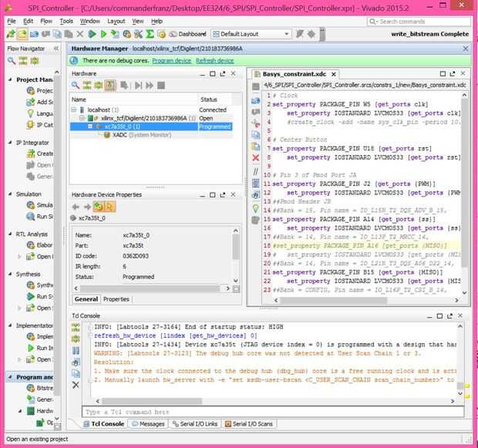Click the Refresh device link

[x=214, y=60]
